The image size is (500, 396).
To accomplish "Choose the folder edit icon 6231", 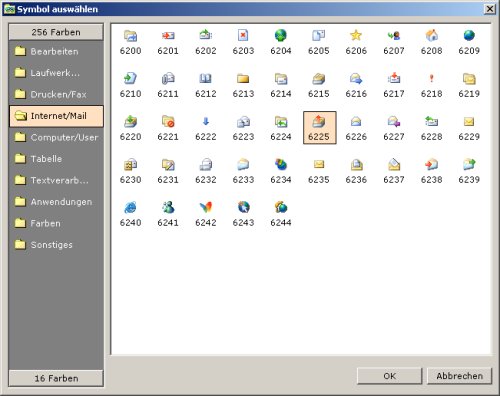I will [x=168, y=164].
